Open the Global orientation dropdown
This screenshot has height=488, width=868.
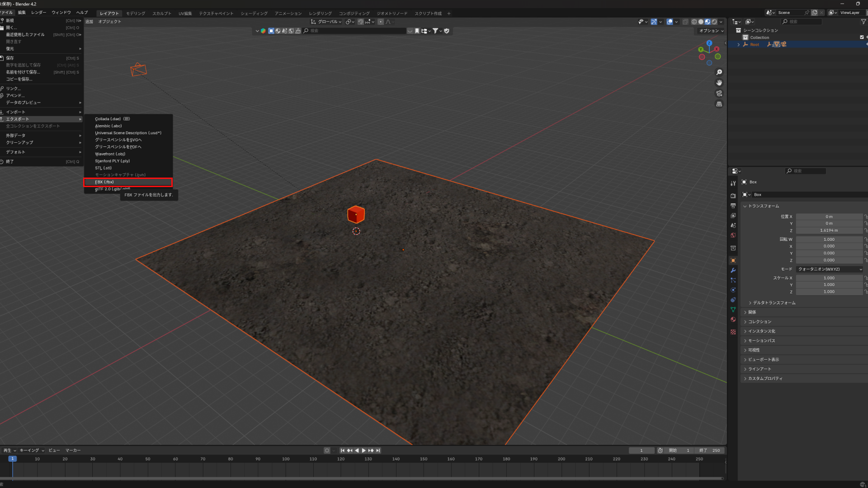pyautogui.click(x=326, y=22)
